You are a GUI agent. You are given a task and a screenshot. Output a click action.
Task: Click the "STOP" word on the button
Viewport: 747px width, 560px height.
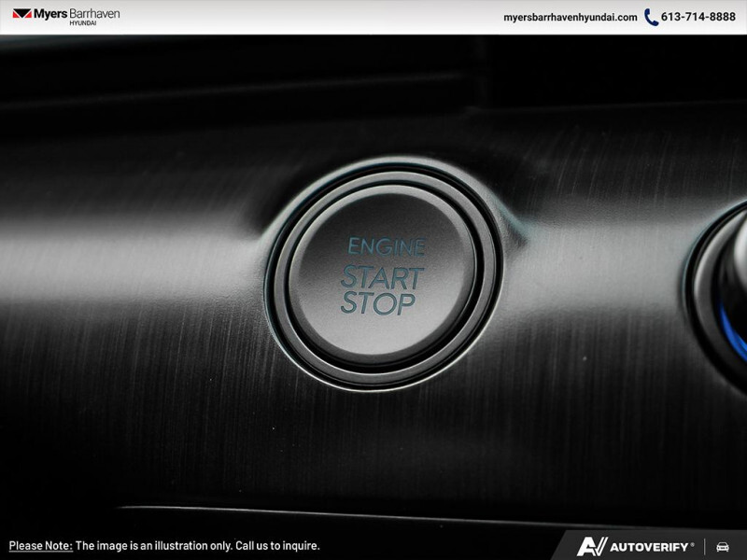tap(378, 304)
